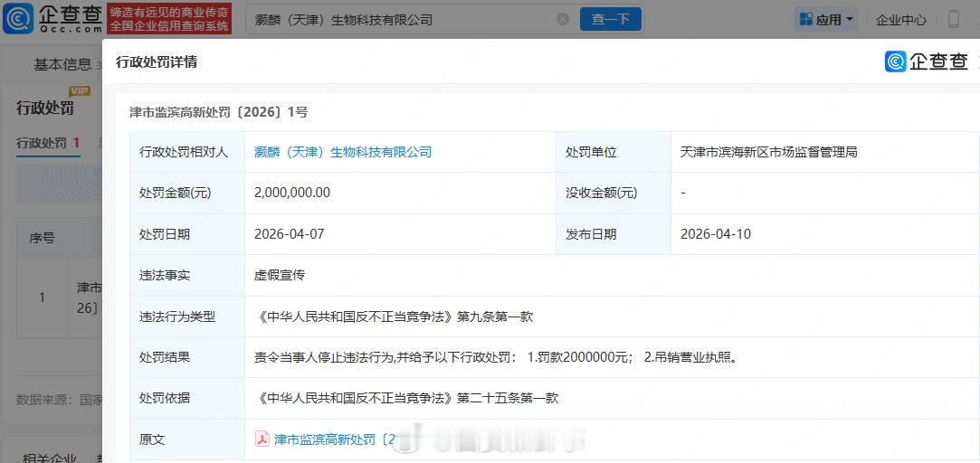This screenshot has height=463, width=980.
Task: Click the 行政处罚 section heading on background page
Action: point(45,109)
